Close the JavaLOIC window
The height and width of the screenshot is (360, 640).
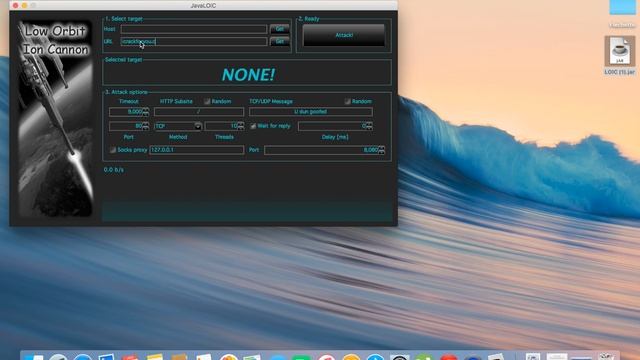[x=16, y=5]
